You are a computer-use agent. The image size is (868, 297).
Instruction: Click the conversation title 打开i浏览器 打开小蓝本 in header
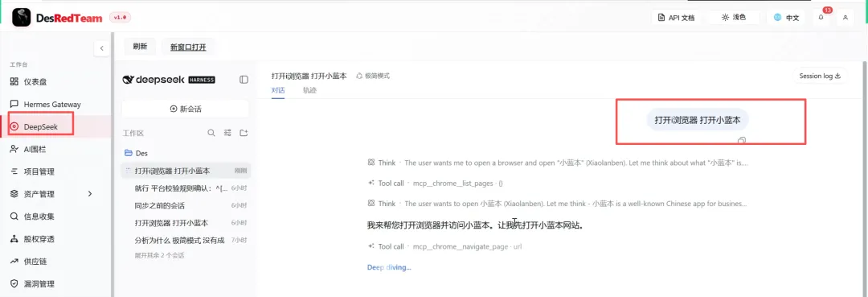[309, 76]
